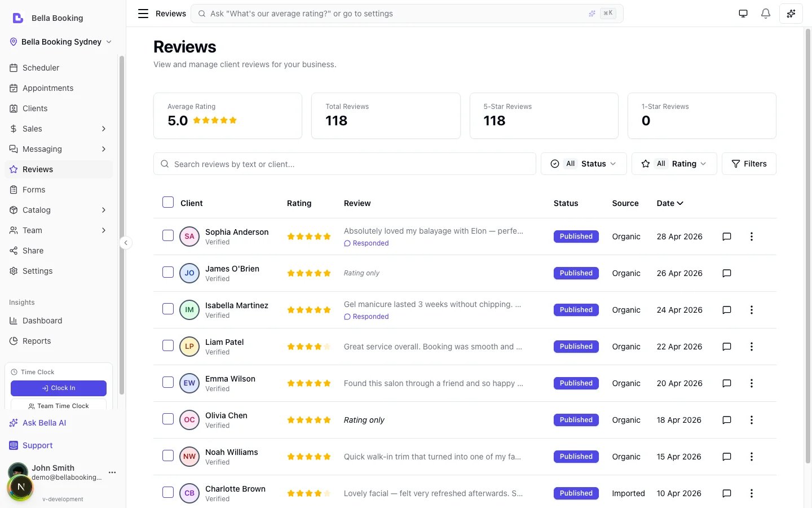Click the Clock In button
This screenshot has height=508, width=812.
pos(59,388)
